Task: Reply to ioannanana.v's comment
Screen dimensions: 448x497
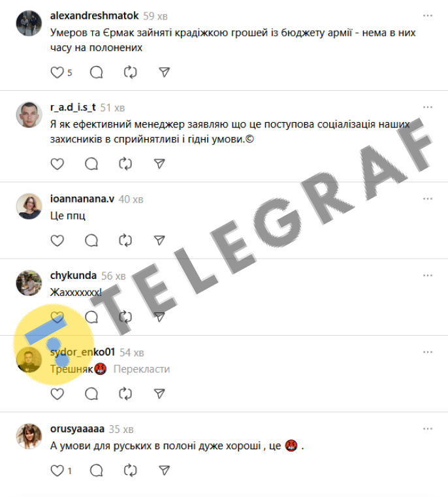Action: pyautogui.click(x=91, y=240)
